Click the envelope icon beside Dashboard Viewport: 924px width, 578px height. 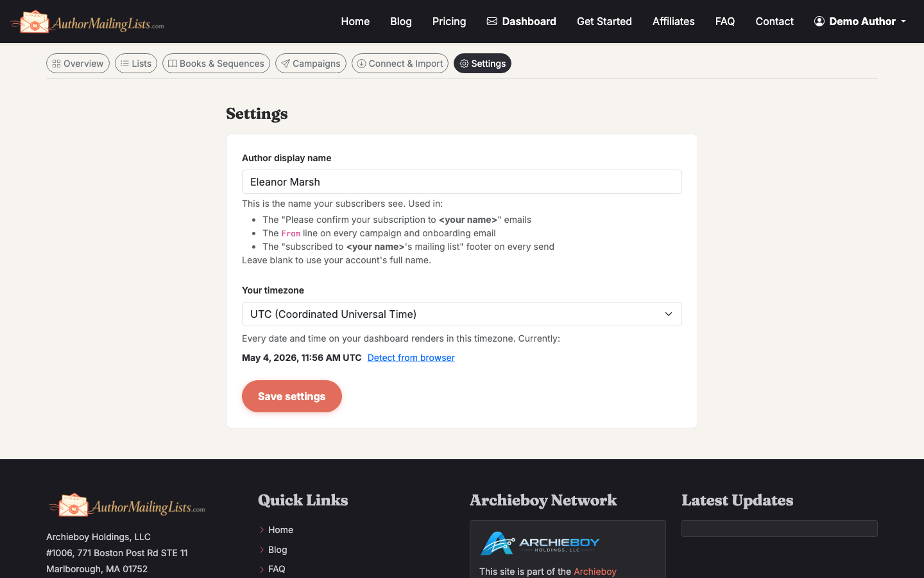(492, 21)
